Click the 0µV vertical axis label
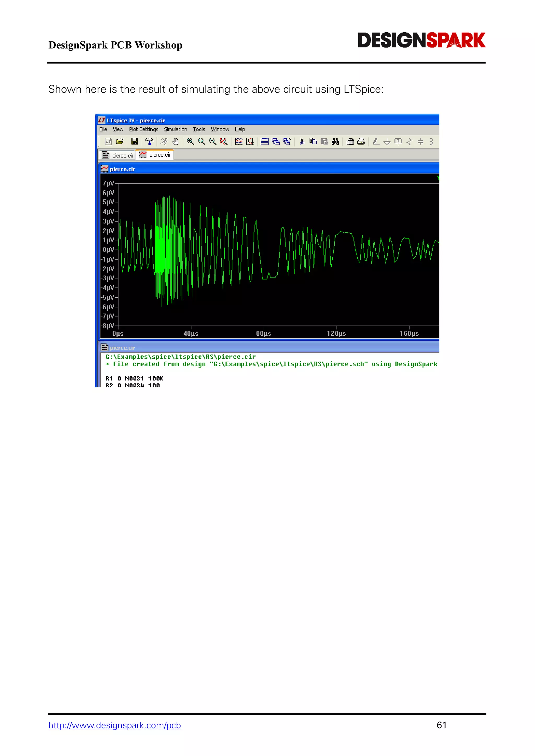The width and height of the screenshot is (535, 756). [108, 250]
